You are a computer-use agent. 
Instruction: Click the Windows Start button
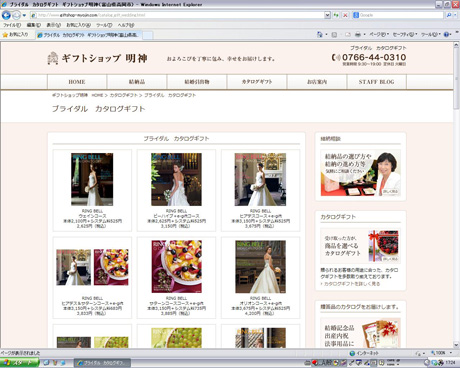pos(19,363)
